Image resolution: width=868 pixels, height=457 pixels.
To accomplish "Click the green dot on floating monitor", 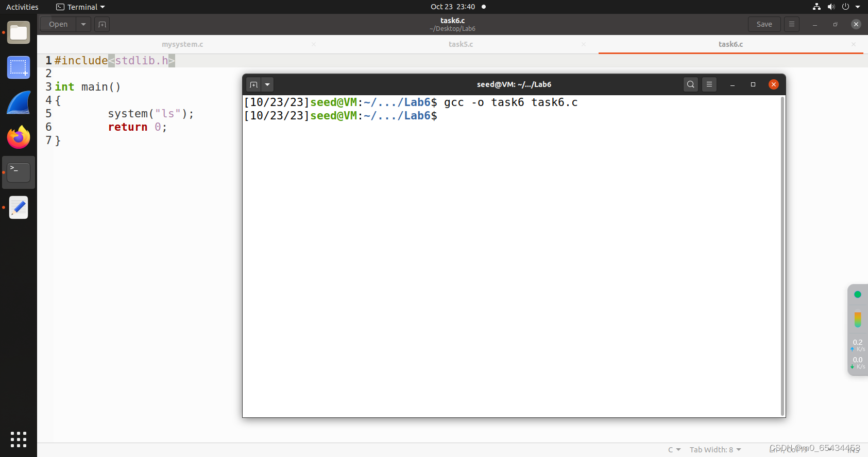I will coord(858,295).
